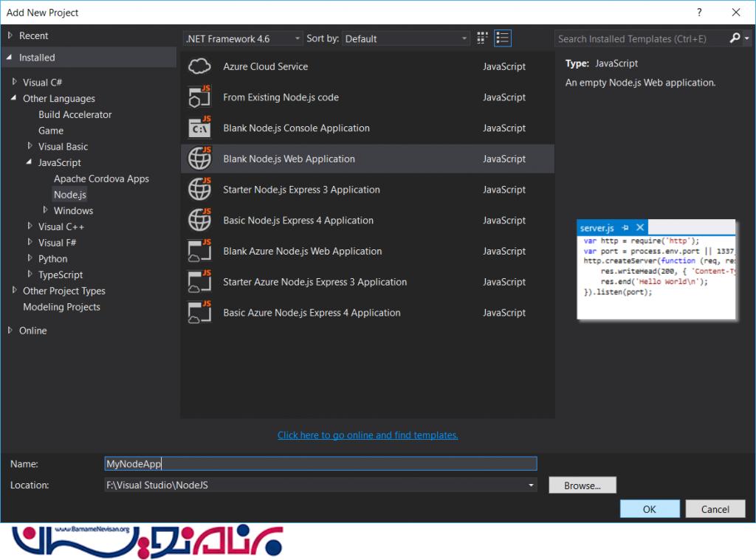Select the Node.js tree item

(x=70, y=195)
